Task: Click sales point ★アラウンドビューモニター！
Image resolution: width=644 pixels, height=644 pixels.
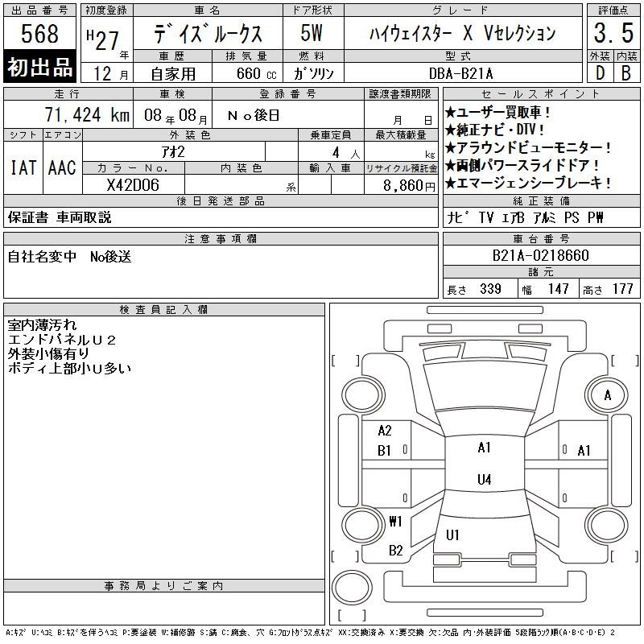Action: tap(528, 147)
